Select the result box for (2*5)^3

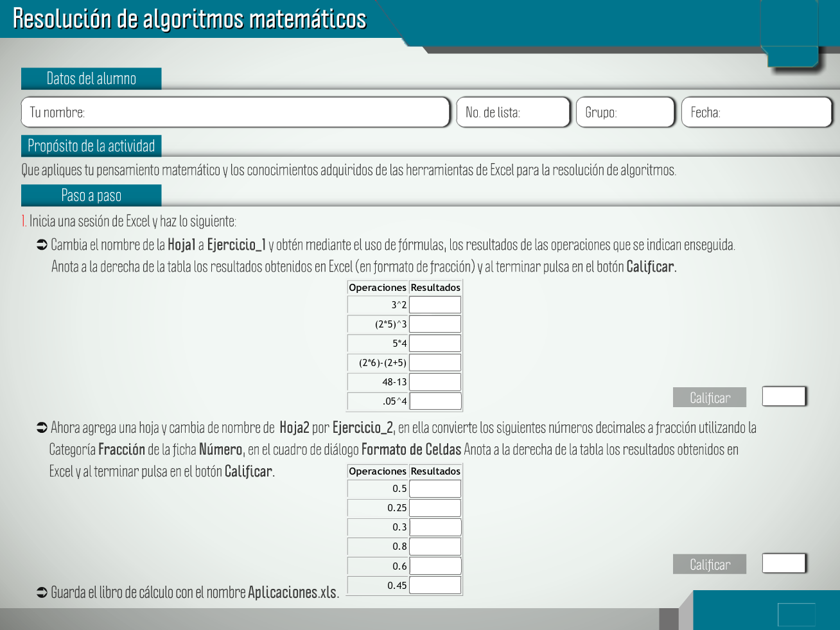point(435,324)
